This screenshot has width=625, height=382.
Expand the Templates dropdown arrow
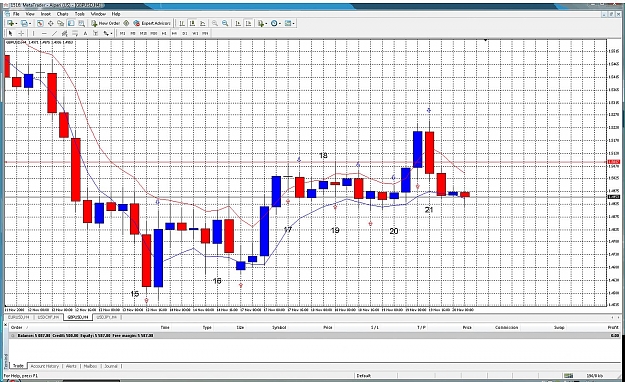[294, 24]
